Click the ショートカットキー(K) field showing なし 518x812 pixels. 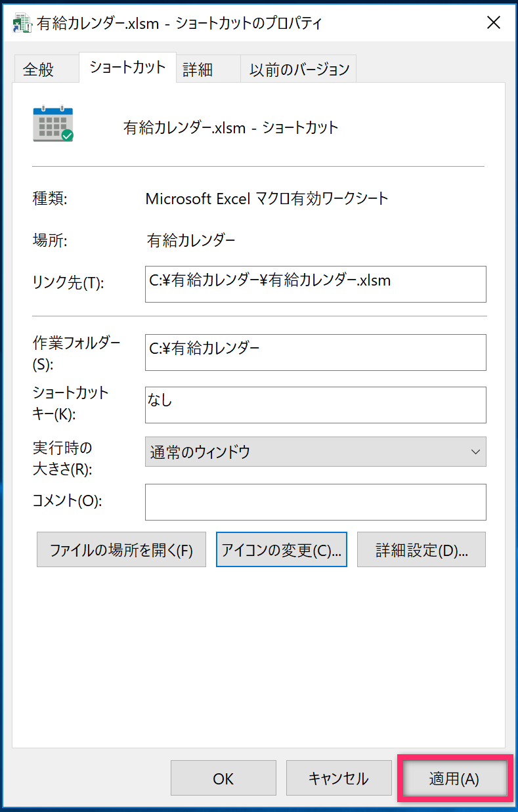(x=316, y=405)
